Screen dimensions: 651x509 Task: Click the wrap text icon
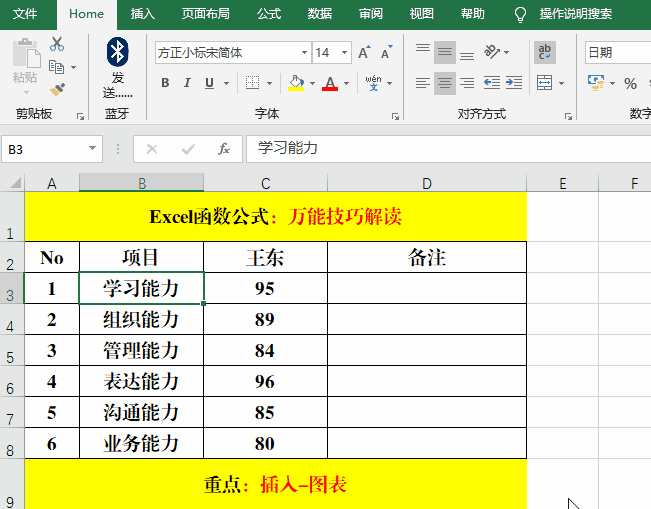[x=544, y=52]
